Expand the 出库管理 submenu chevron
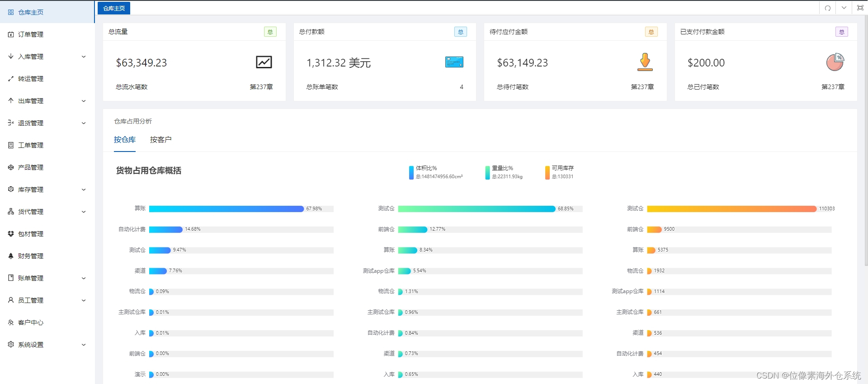Screen dimensions: 868x384 (x=84, y=101)
